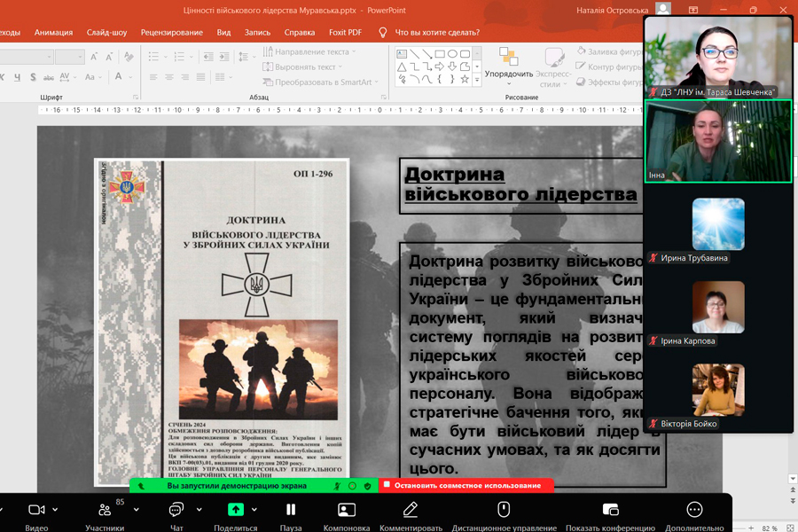Open the Zoom Chat panel

pyautogui.click(x=176, y=510)
